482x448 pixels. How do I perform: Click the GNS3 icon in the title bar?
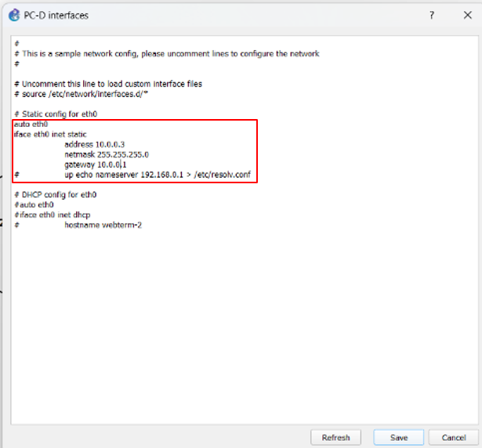tap(13, 15)
